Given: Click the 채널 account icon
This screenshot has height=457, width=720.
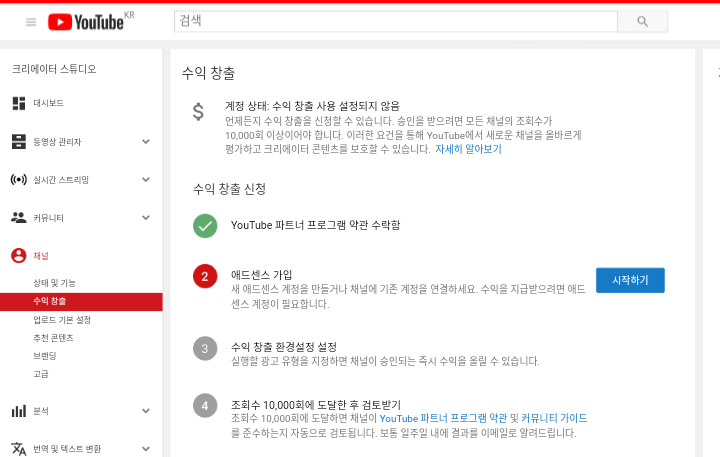Looking at the screenshot, I should 19,255.
